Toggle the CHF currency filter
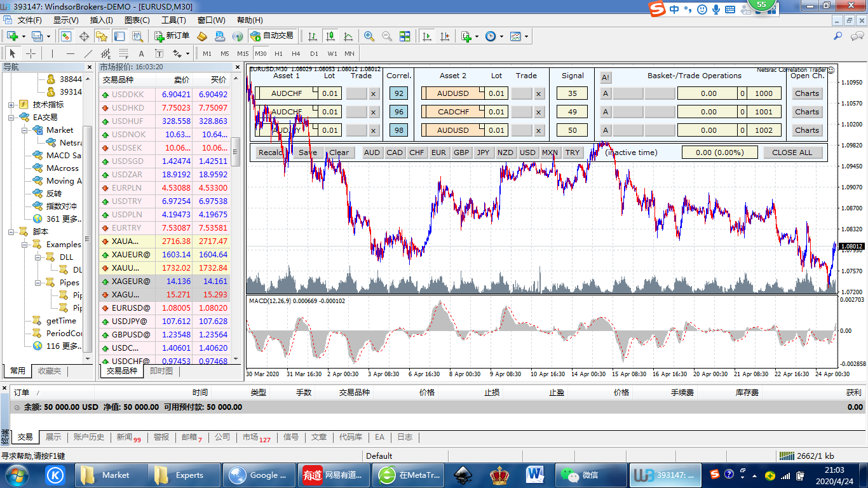Viewport: 868px width, 488px height. (417, 152)
